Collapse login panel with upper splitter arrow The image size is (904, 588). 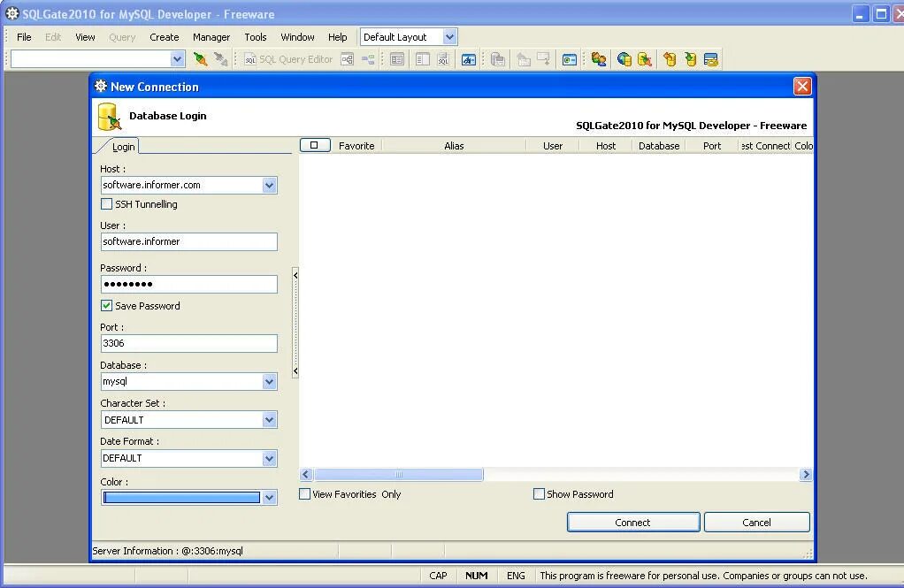coord(295,276)
